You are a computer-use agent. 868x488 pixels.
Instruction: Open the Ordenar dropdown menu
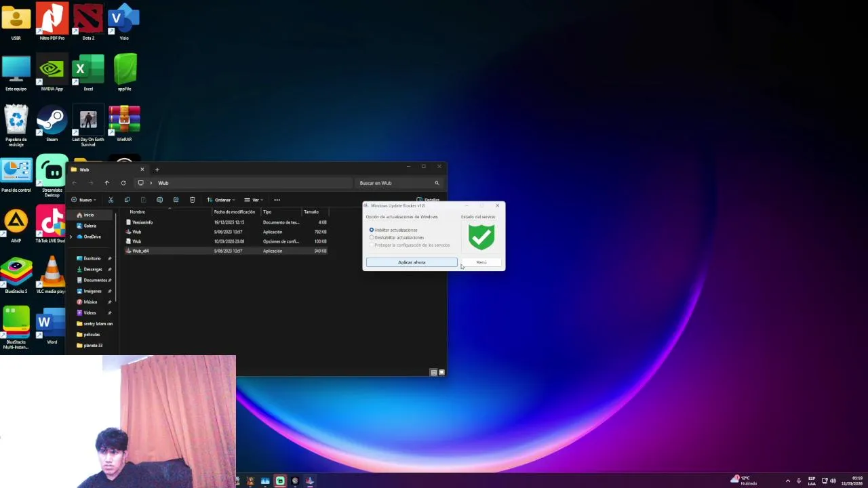point(221,200)
